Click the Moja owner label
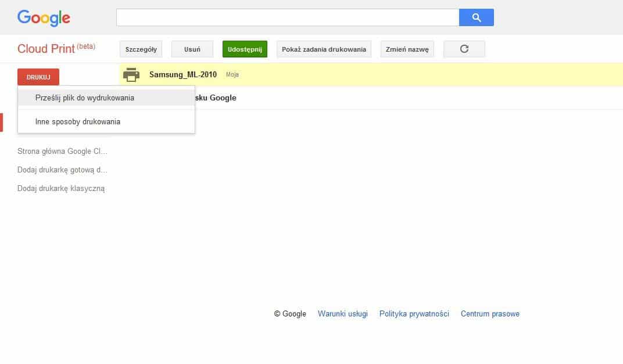The width and height of the screenshot is (623, 364). [232, 75]
